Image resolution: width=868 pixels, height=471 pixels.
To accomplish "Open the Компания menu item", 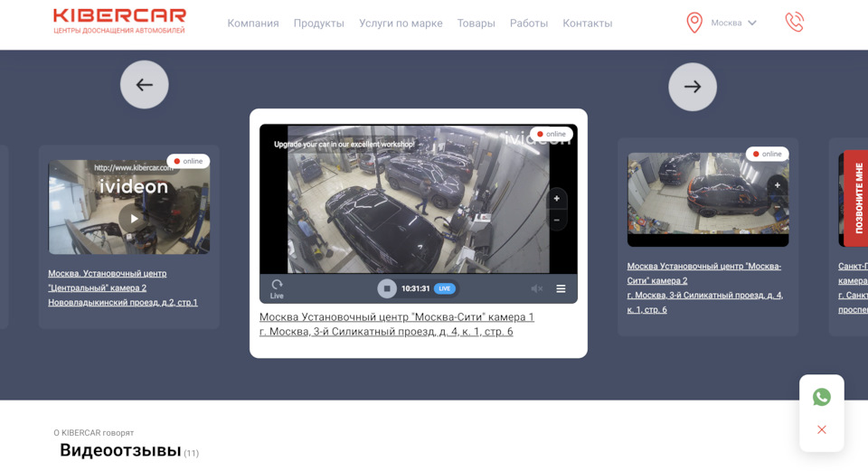I will tap(253, 24).
